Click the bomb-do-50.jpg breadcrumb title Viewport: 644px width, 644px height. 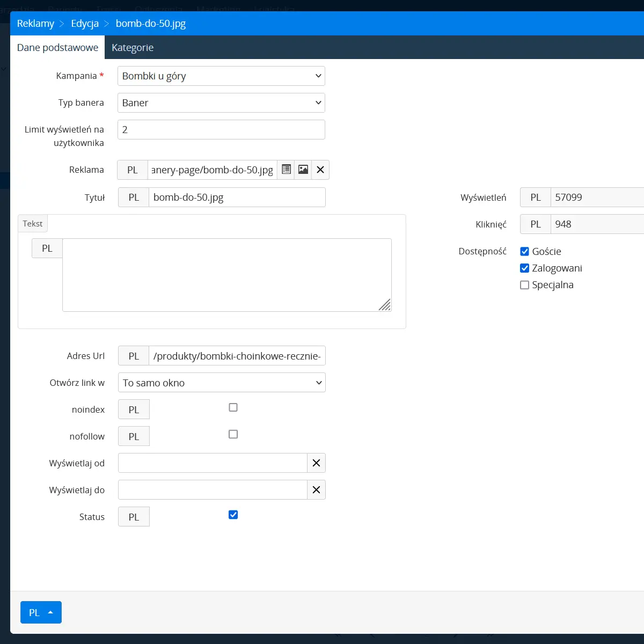click(151, 24)
